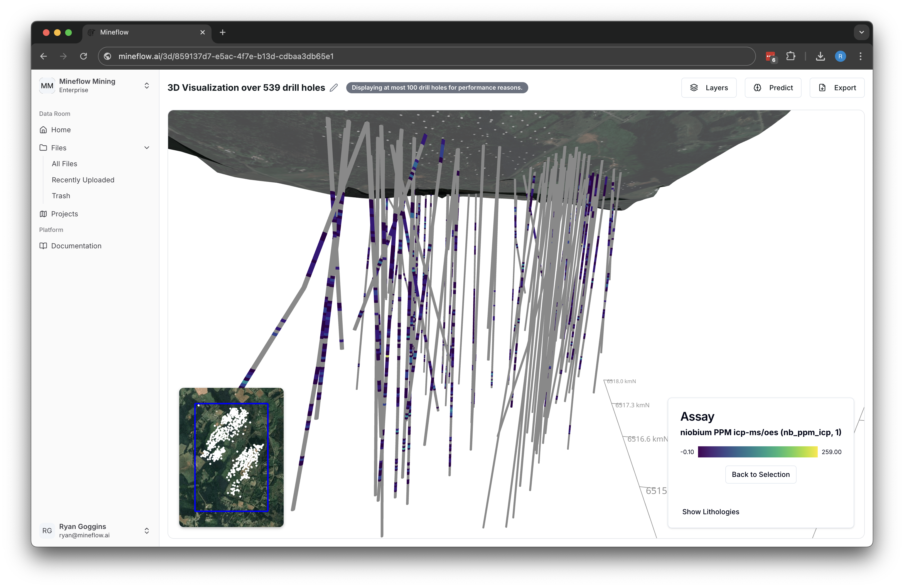Image resolution: width=904 pixels, height=588 pixels.
Task: Collapse the Files section chevron
Action: pyautogui.click(x=147, y=147)
